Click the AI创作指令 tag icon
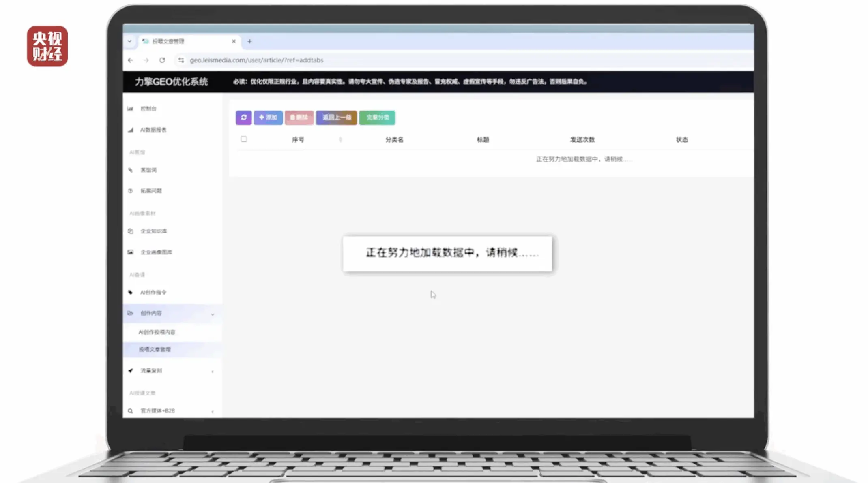868x483 pixels. coord(130,292)
